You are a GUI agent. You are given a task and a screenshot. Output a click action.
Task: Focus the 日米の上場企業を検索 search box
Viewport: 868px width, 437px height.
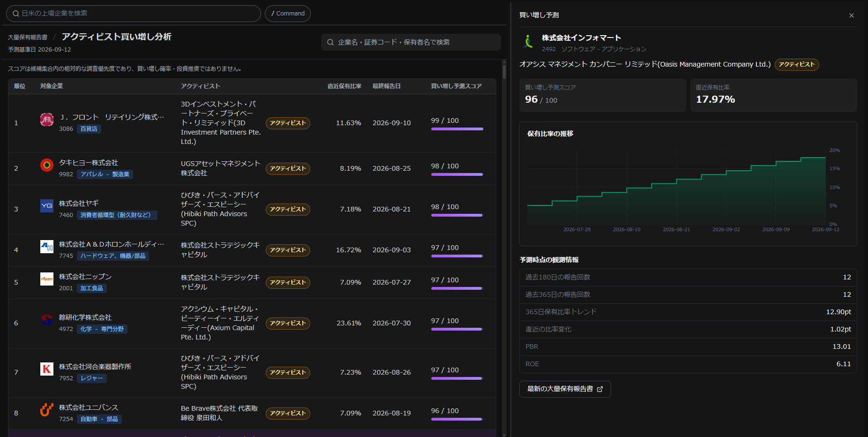[x=134, y=14]
